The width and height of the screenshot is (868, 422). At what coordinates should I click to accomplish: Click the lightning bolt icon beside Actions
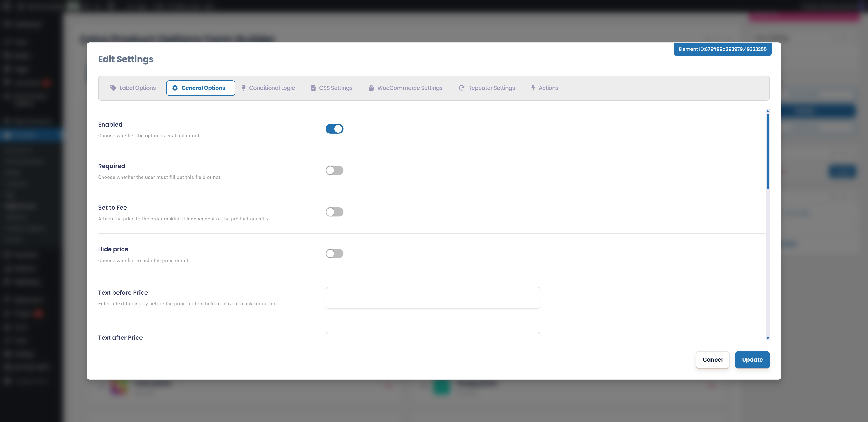533,88
